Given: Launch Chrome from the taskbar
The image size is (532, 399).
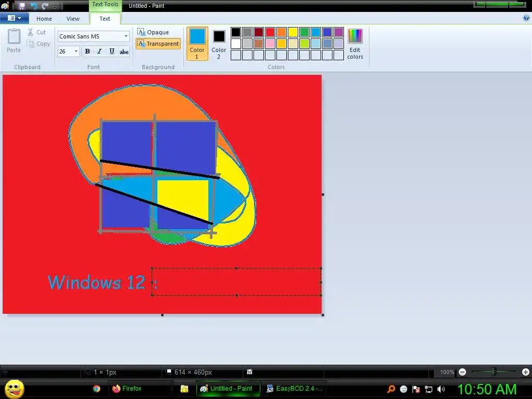Looking at the screenshot, I should click(x=97, y=389).
